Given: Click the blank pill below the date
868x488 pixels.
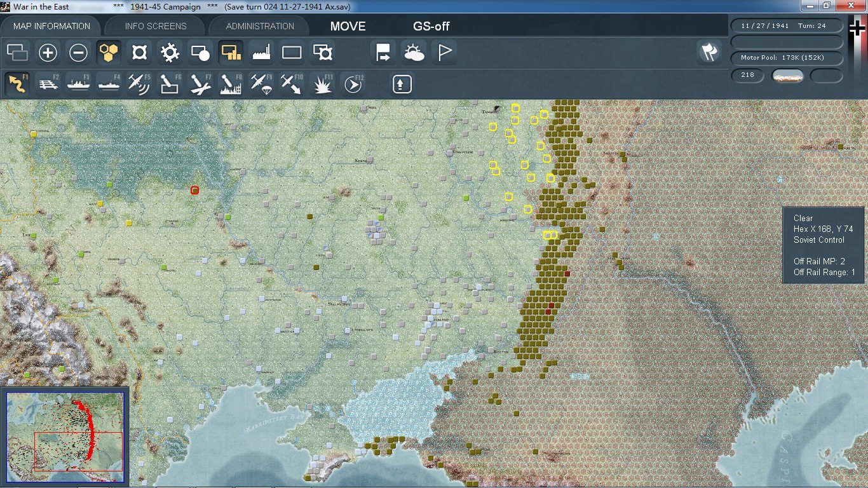Looking at the screenshot, I should tap(787, 42).
